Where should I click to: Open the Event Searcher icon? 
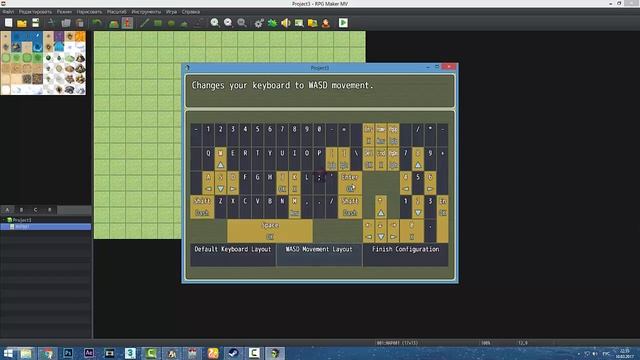point(299,23)
